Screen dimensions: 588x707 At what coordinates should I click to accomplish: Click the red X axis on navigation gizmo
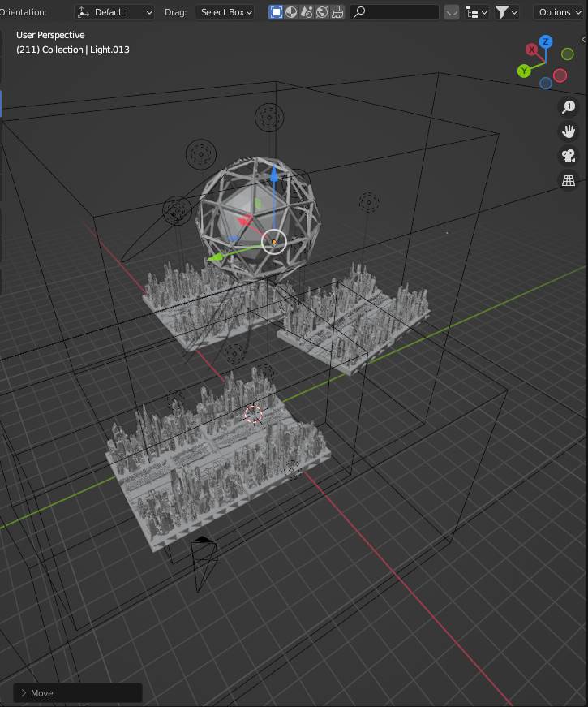click(x=532, y=50)
